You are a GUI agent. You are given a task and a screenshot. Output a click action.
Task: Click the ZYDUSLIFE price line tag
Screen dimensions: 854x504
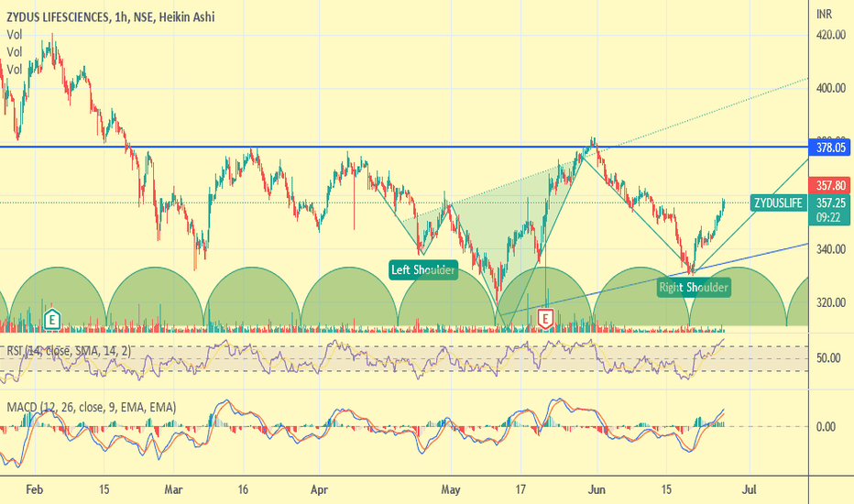point(778,203)
